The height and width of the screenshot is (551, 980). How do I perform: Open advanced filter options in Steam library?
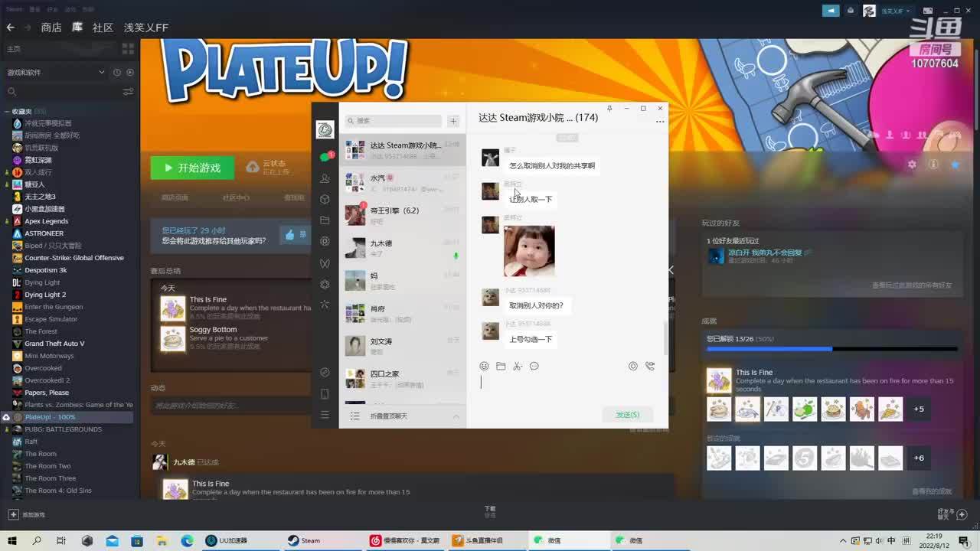coord(128,92)
